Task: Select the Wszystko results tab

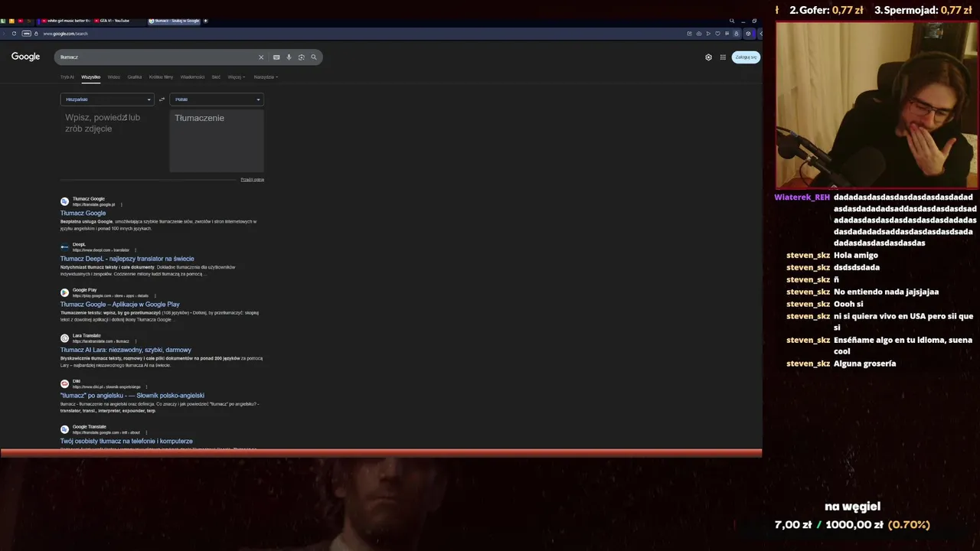Action: (90, 77)
